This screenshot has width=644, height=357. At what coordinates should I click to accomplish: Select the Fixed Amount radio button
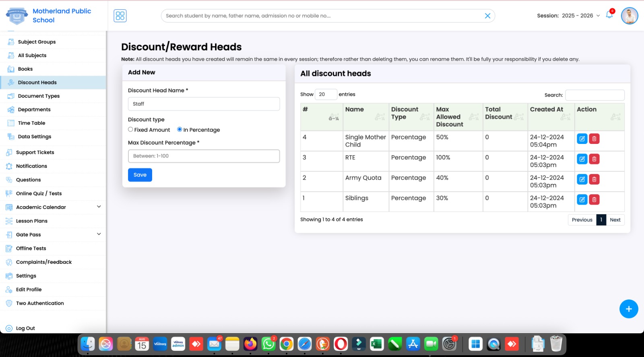[130, 129]
